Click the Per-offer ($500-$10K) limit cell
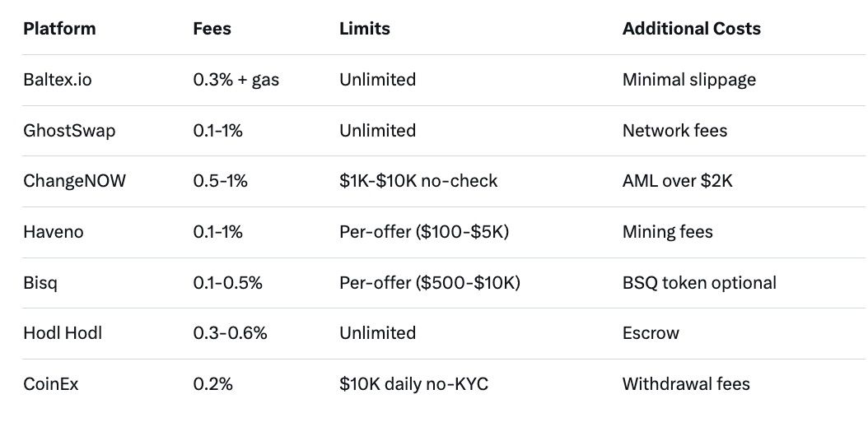 coord(430,283)
